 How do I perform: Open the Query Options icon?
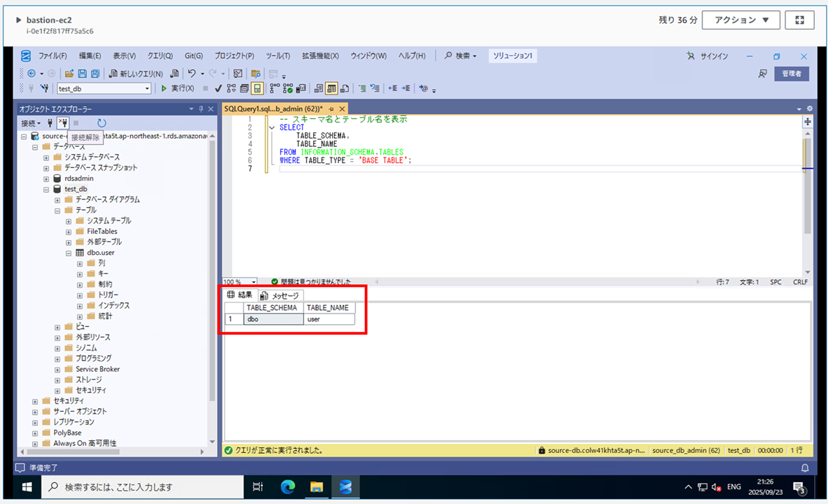pyautogui.click(x=244, y=88)
